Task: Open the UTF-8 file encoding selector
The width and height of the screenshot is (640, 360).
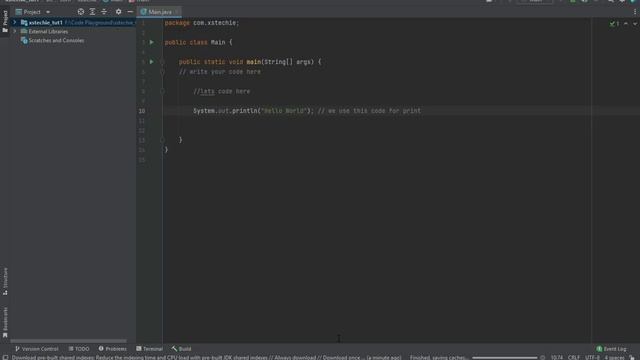Action: click(x=593, y=357)
